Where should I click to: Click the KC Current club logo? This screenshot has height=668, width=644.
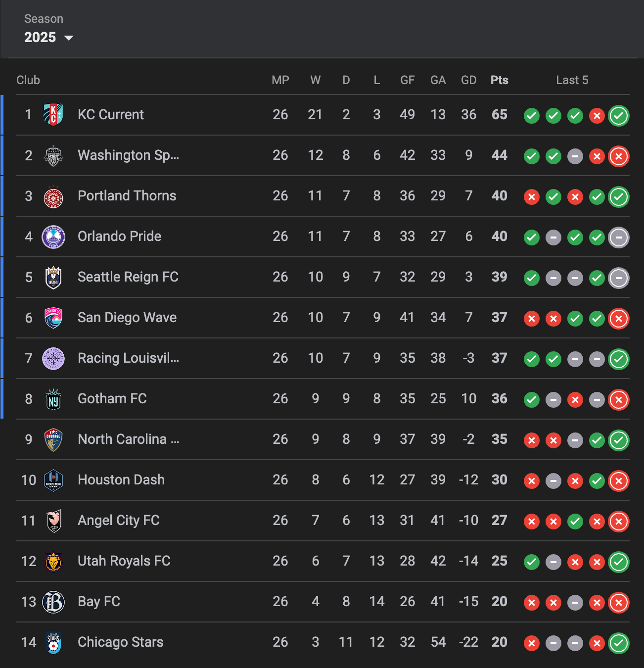[x=53, y=115]
